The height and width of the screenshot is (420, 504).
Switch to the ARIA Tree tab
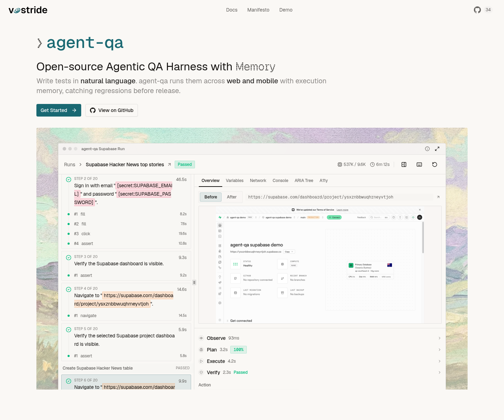coord(304,181)
